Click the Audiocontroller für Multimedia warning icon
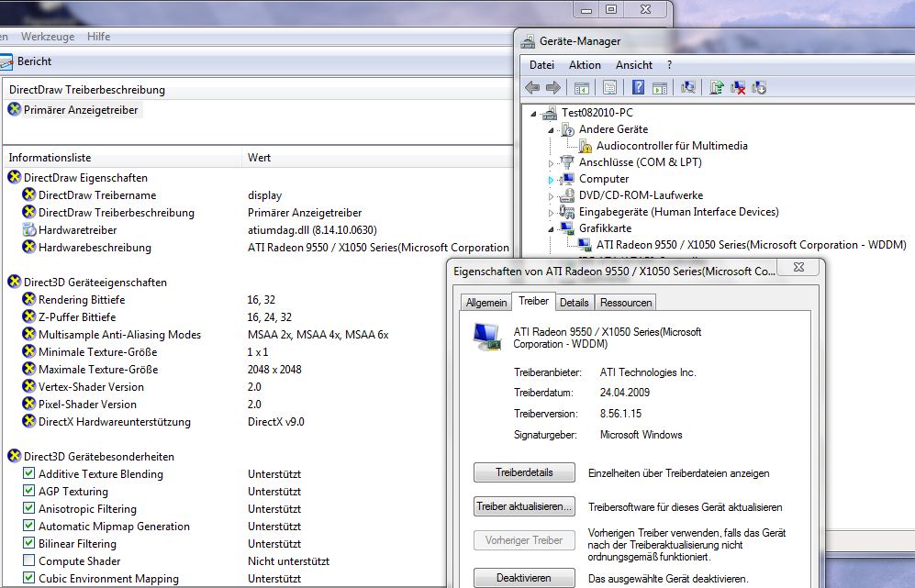 pyautogui.click(x=586, y=146)
